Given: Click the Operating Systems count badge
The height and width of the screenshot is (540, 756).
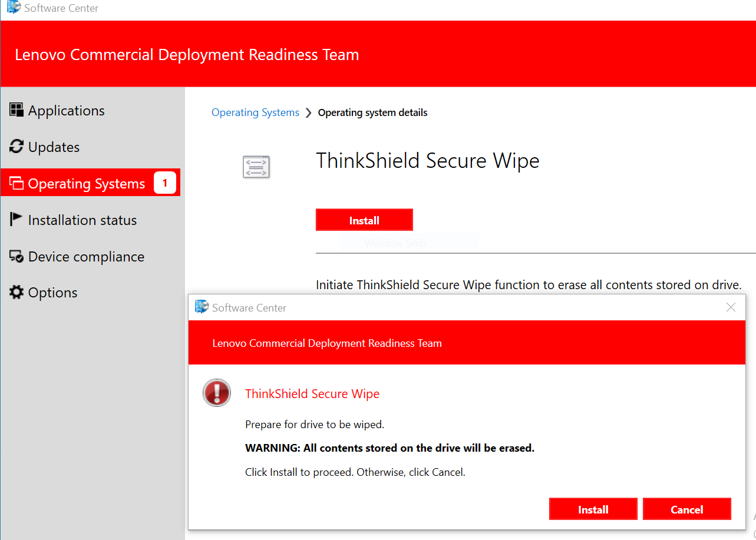Looking at the screenshot, I should click(x=164, y=183).
